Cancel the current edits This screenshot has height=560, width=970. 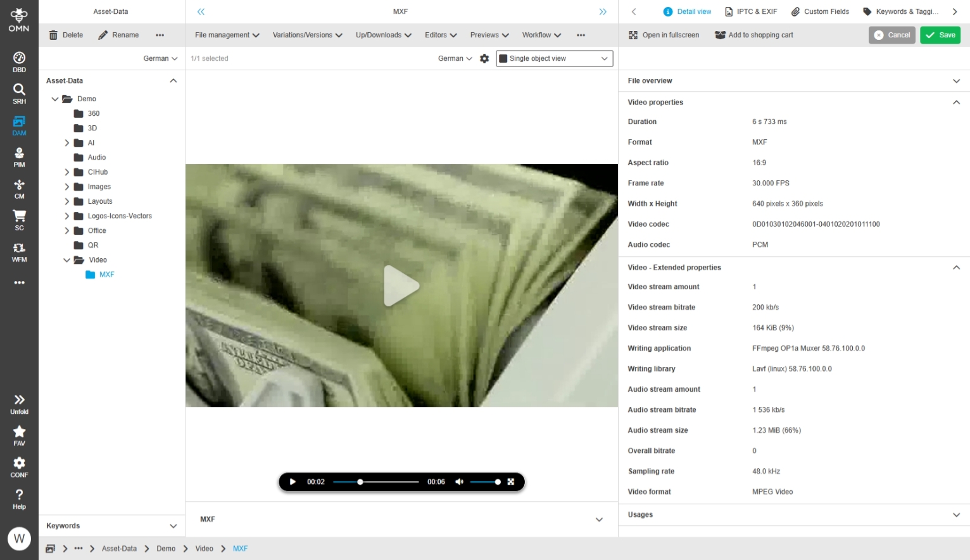892,35
